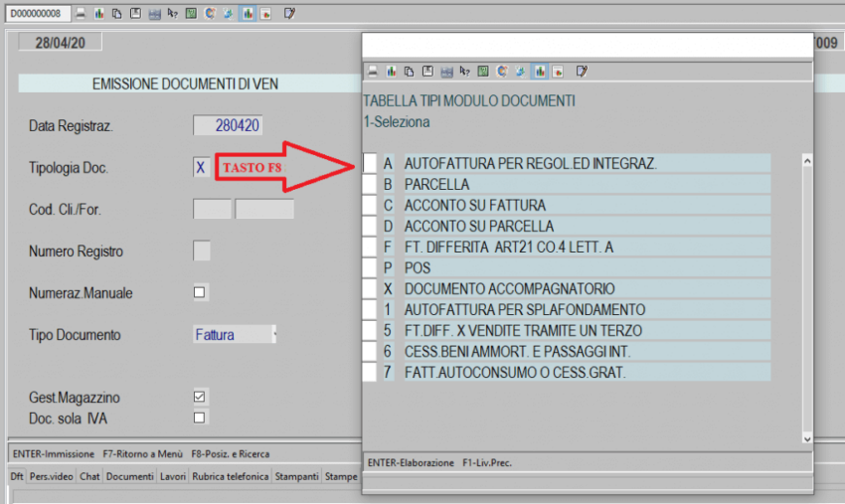Enable the Doc. sola IVA checkbox
Image resolution: width=845 pixels, height=504 pixels.
click(200, 418)
